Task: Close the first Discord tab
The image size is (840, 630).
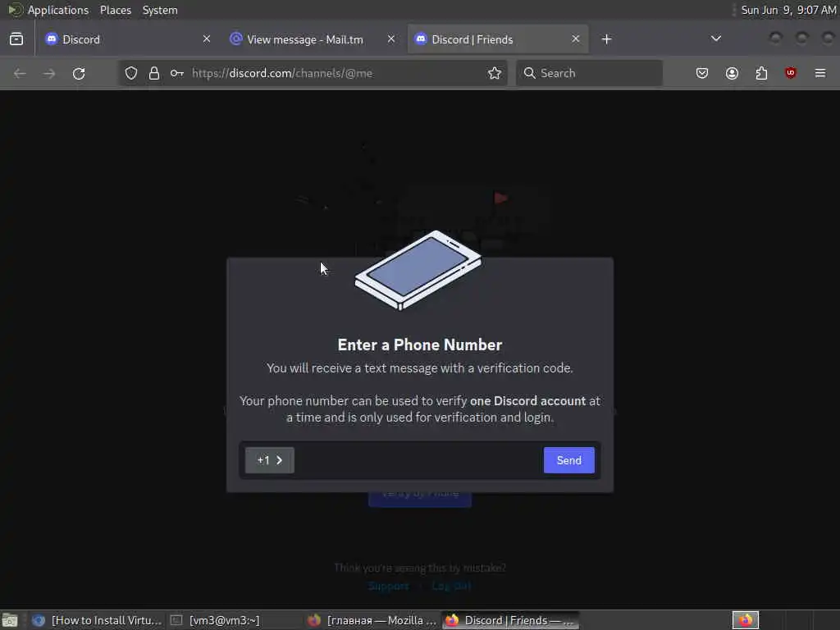Action: pos(207,39)
